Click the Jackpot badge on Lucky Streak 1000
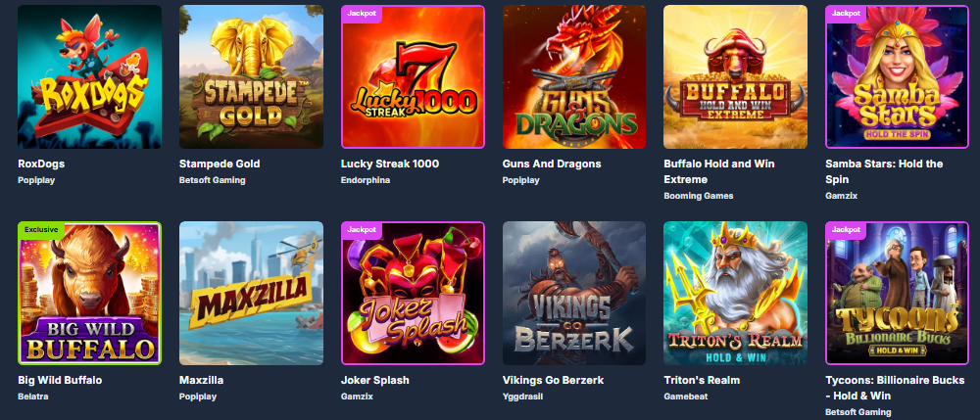 (x=362, y=13)
